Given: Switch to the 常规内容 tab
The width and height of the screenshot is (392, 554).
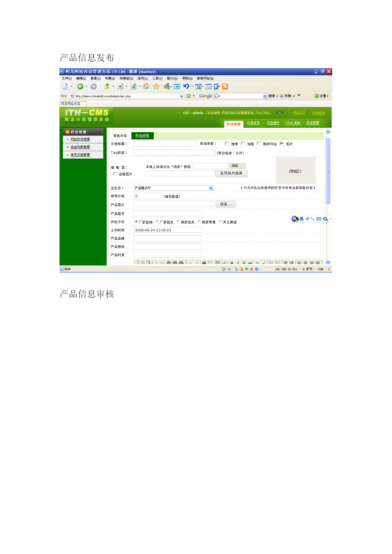Looking at the screenshot, I should (x=120, y=136).
